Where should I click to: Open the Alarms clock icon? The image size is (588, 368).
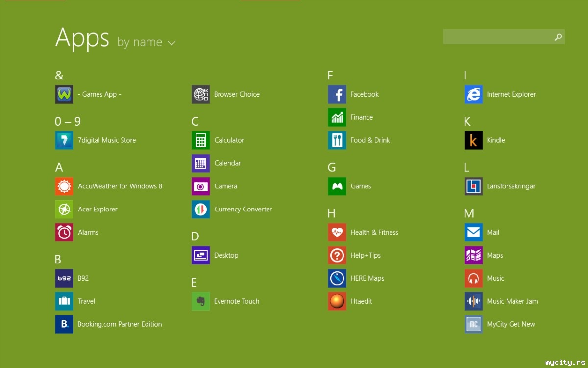click(64, 232)
